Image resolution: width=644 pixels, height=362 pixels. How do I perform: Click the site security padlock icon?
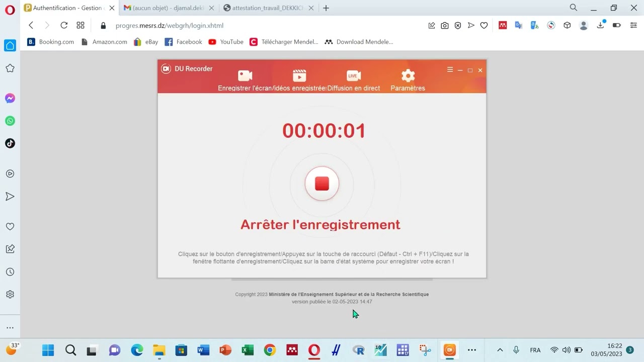point(103,25)
